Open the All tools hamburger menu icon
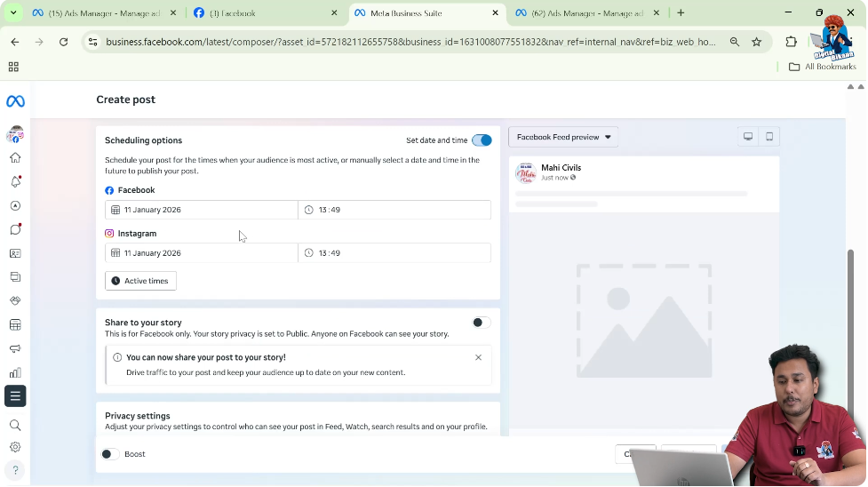This screenshot has width=868, height=487. [x=15, y=396]
